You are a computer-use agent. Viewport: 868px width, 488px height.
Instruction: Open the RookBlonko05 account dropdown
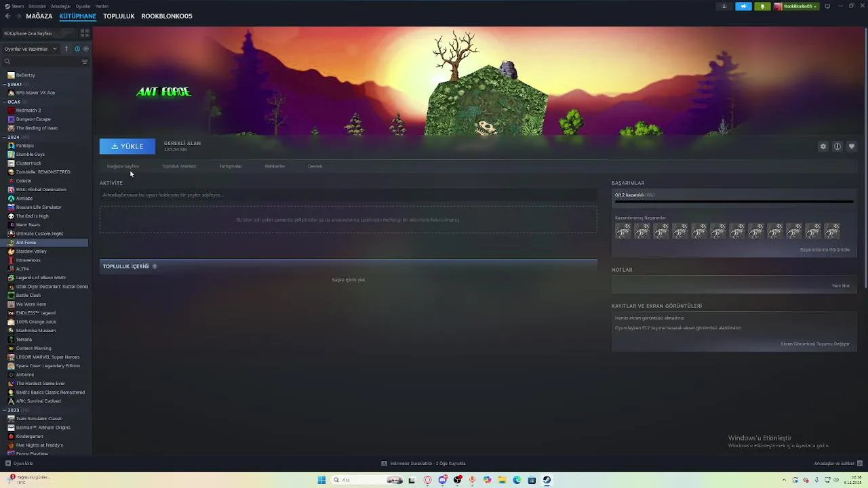point(796,6)
